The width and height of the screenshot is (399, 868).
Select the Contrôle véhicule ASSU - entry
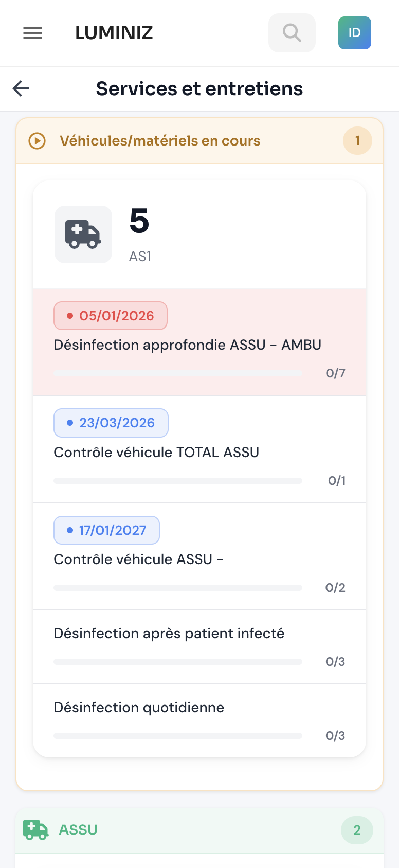tap(138, 559)
